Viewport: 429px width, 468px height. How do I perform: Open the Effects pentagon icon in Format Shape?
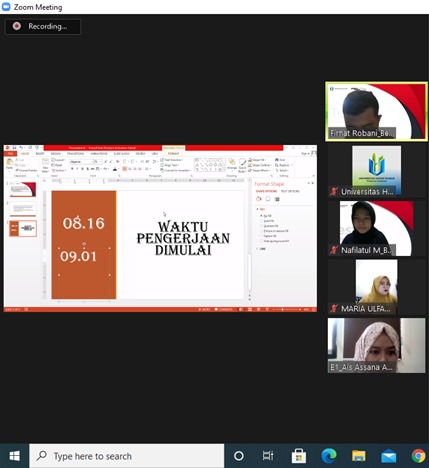point(268,199)
